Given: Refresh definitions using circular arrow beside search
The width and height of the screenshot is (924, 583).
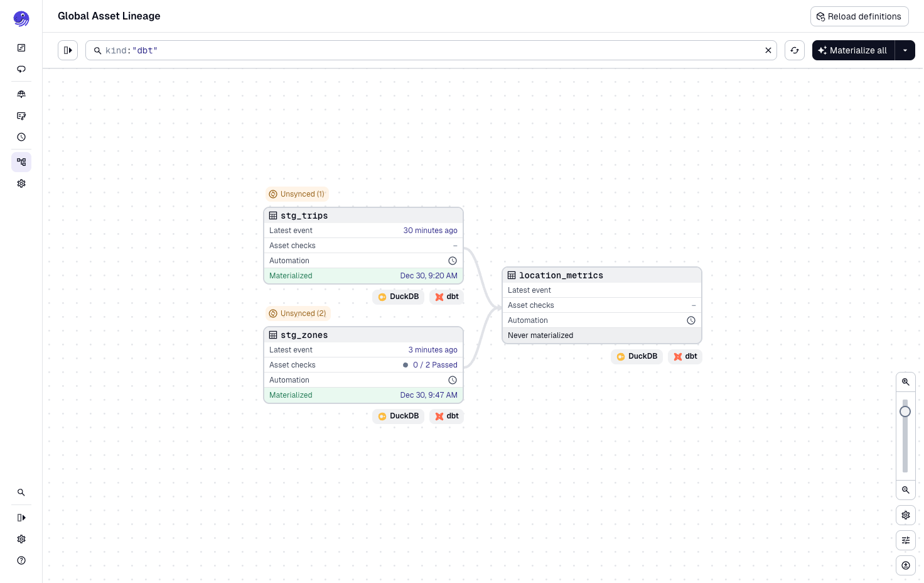Looking at the screenshot, I should point(795,50).
